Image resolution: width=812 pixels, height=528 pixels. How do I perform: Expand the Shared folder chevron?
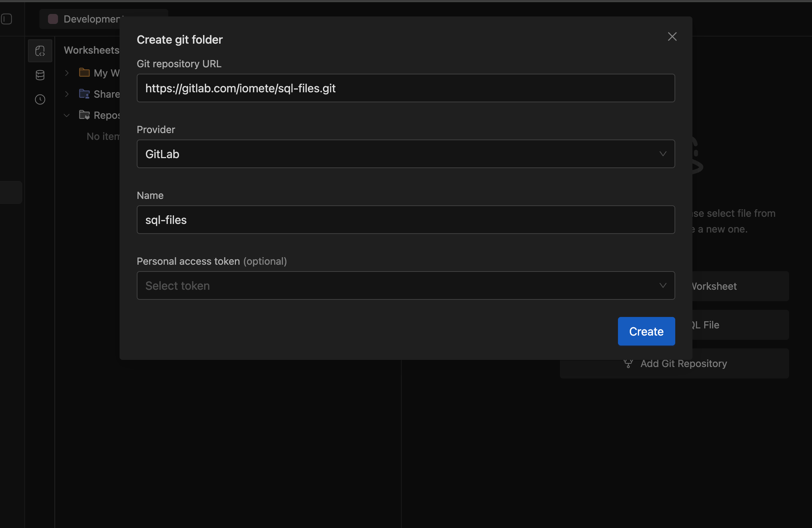(67, 94)
